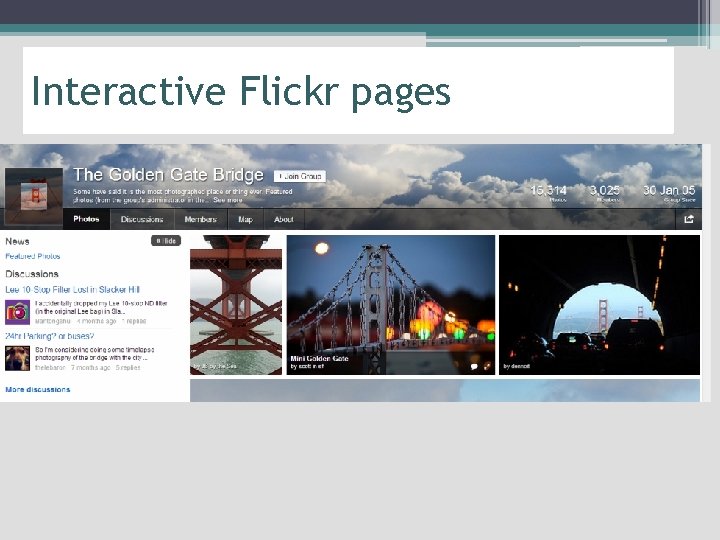Open the camera avatar beside Lee filter discussion
Image resolution: width=720 pixels, height=540 pixels.
click(17, 312)
